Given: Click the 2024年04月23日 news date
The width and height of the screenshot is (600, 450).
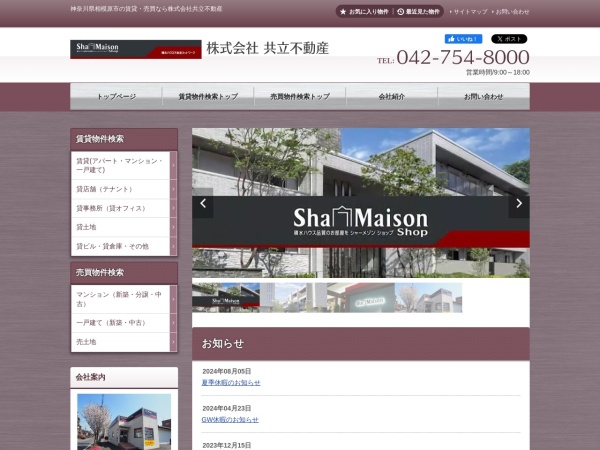Looking at the screenshot, I should (x=227, y=408).
